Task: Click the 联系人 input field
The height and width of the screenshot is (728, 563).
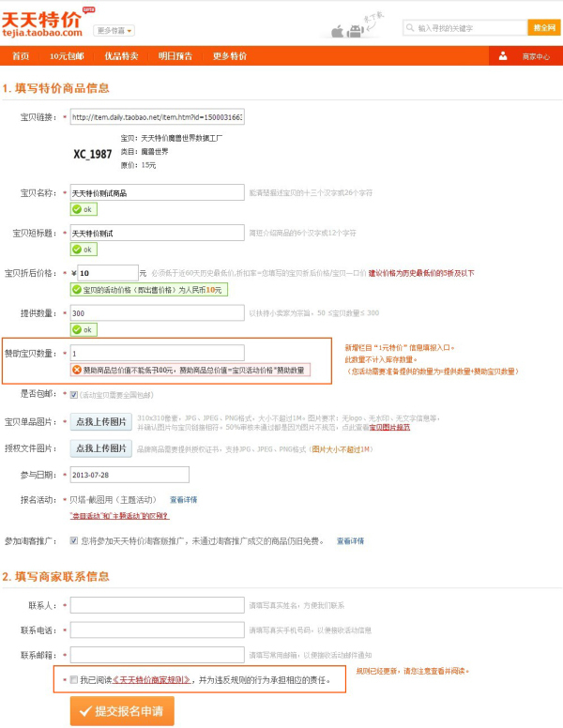Action: [158, 605]
